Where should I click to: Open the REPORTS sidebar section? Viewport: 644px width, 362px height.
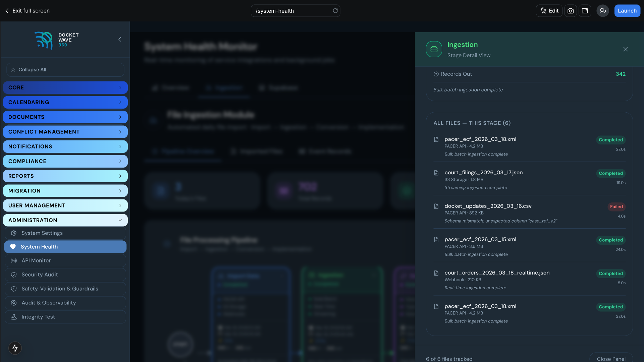[x=65, y=176]
